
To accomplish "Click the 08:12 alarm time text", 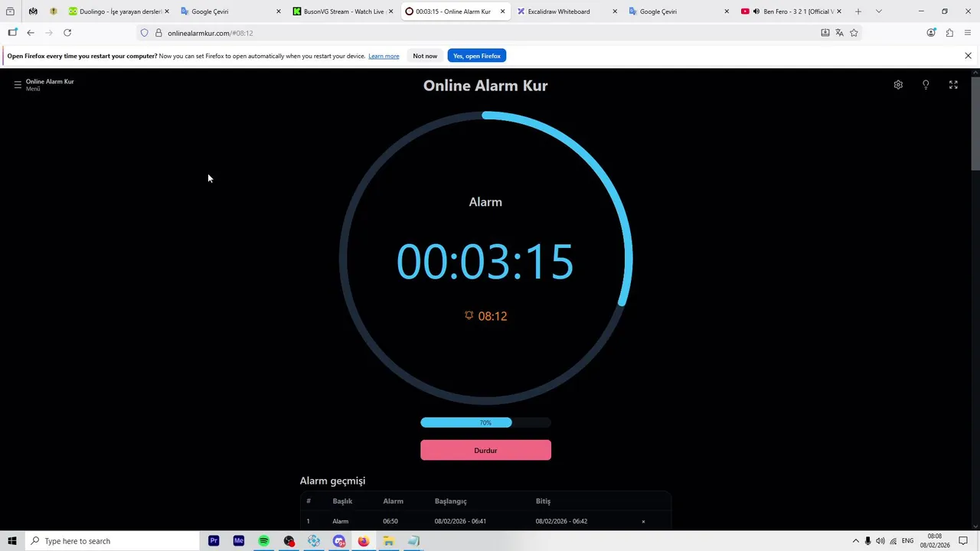I will click(x=492, y=316).
